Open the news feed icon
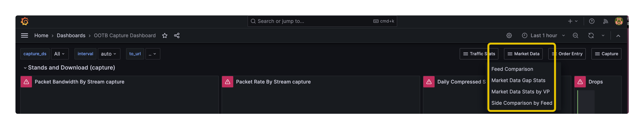Viewport: 644px width, 129px height. (605, 21)
